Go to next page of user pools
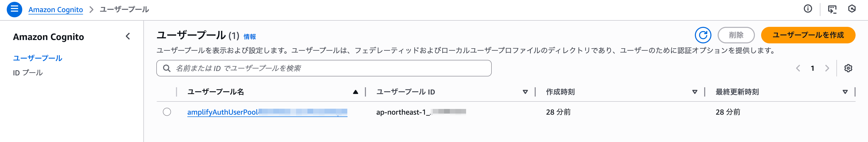868x142 pixels. click(x=827, y=68)
